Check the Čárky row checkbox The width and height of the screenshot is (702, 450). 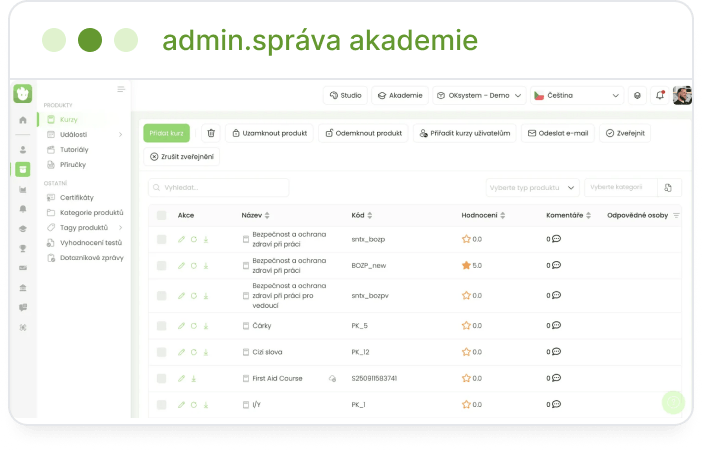(x=162, y=326)
